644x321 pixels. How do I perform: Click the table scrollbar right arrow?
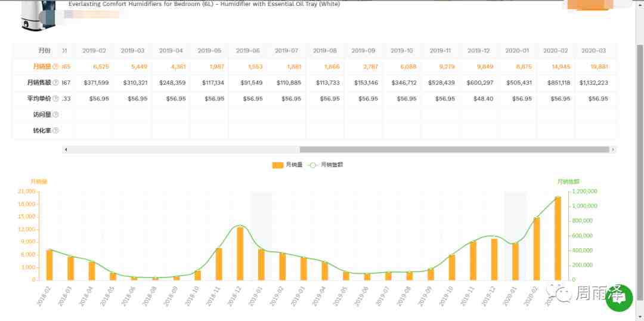pos(613,150)
